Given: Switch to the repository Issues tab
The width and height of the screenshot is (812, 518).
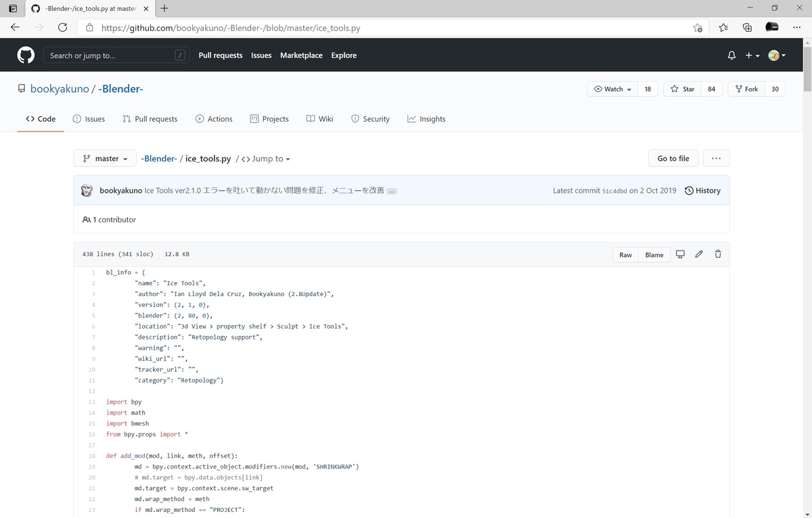Looking at the screenshot, I should [89, 119].
